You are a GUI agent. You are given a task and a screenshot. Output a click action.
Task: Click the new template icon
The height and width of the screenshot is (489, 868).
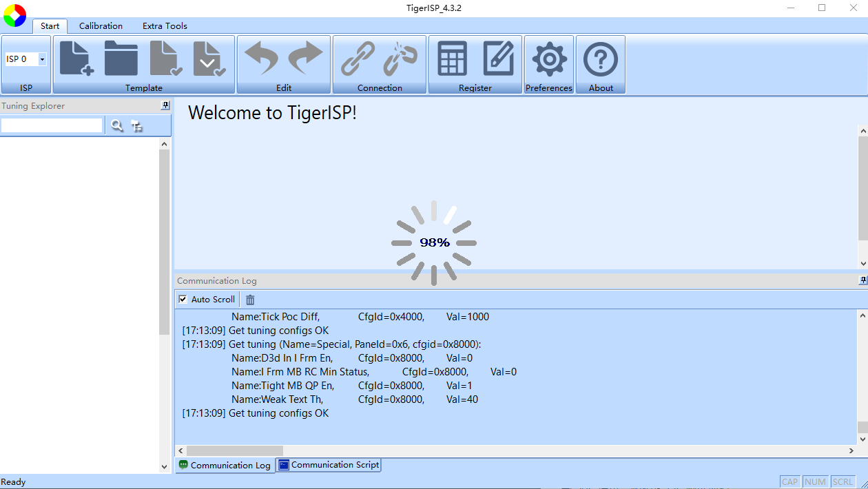76,59
